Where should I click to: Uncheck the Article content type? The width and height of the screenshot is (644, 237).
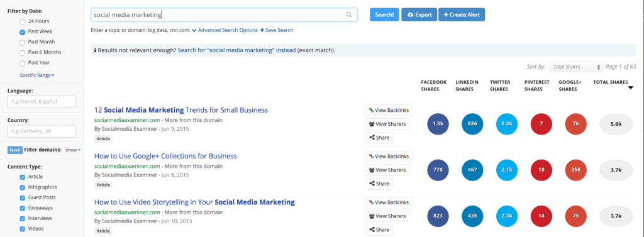coord(23,177)
